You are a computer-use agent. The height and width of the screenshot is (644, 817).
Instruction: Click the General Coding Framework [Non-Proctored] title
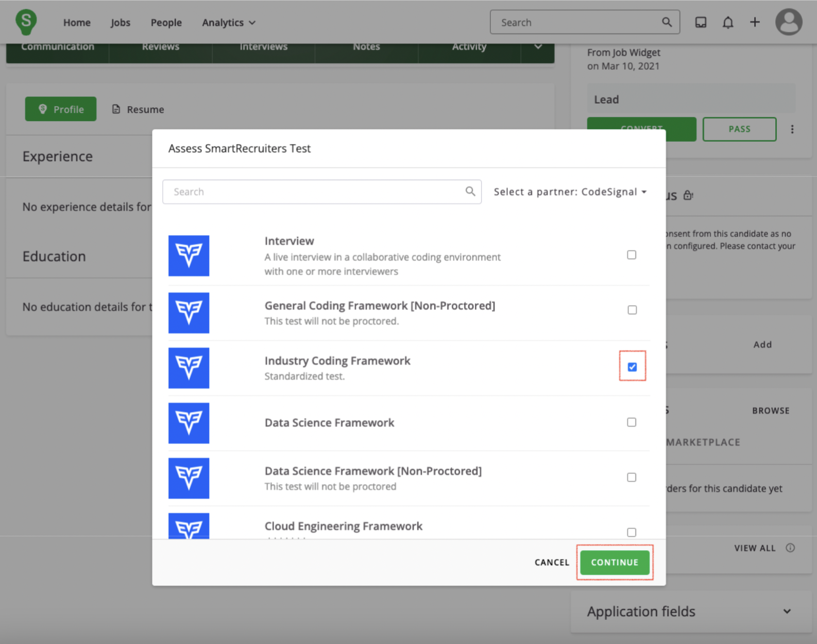pyautogui.click(x=380, y=306)
